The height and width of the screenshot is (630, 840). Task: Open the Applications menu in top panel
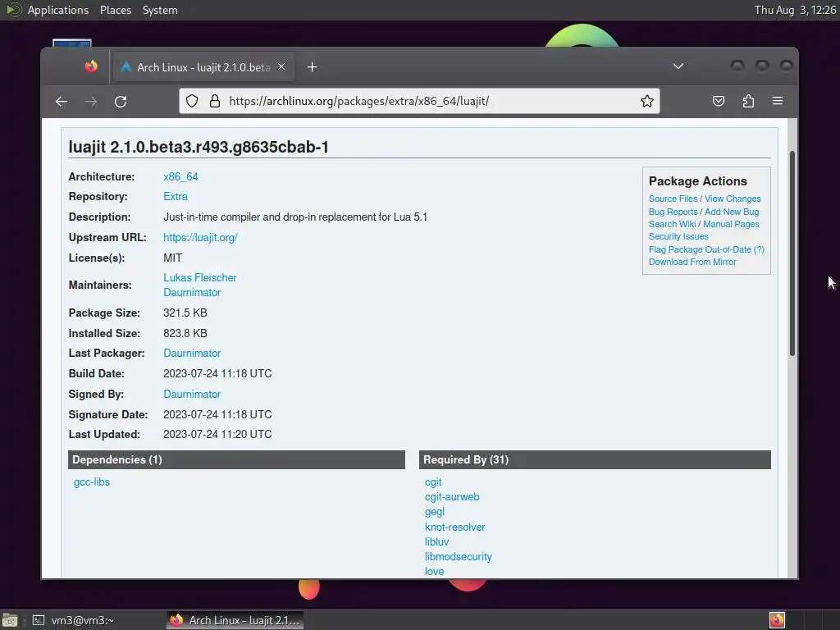click(58, 10)
